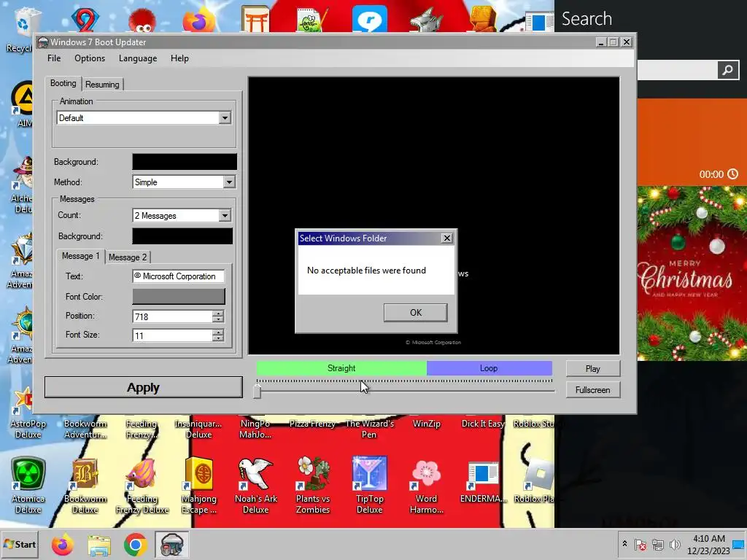This screenshot has height=560, width=747.
Task: Open the Language menu
Action: (x=138, y=58)
